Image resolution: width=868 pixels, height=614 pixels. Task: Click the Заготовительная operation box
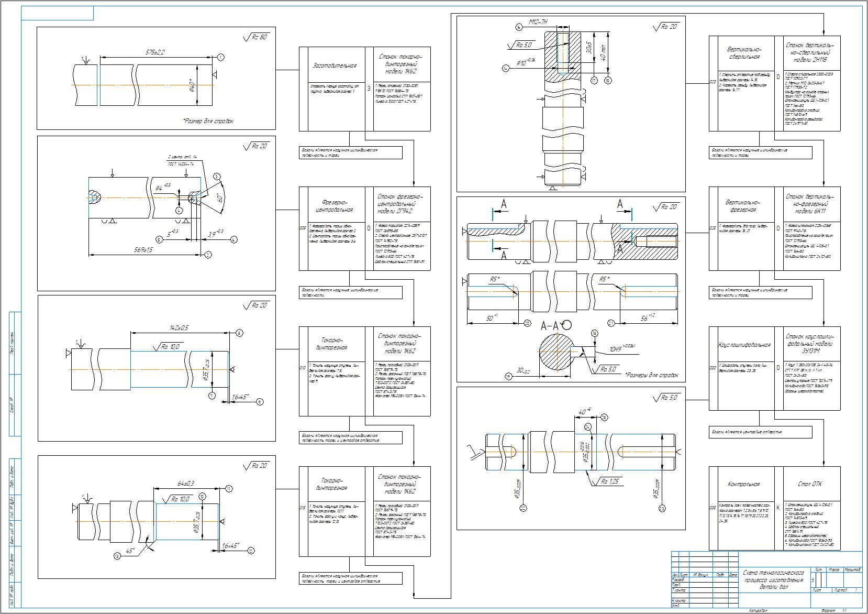click(334, 66)
